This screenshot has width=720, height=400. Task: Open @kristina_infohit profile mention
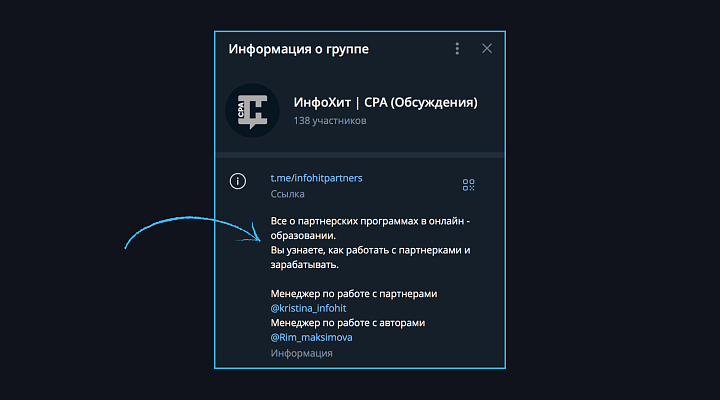pyautogui.click(x=308, y=308)
